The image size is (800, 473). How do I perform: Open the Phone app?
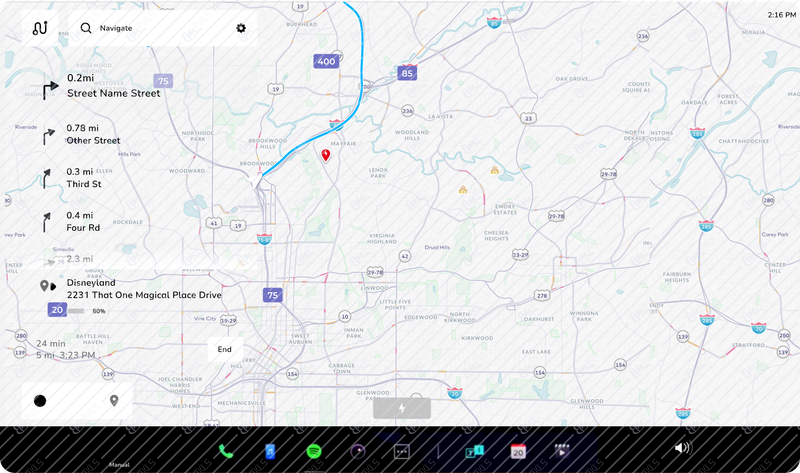coord(226,451)
